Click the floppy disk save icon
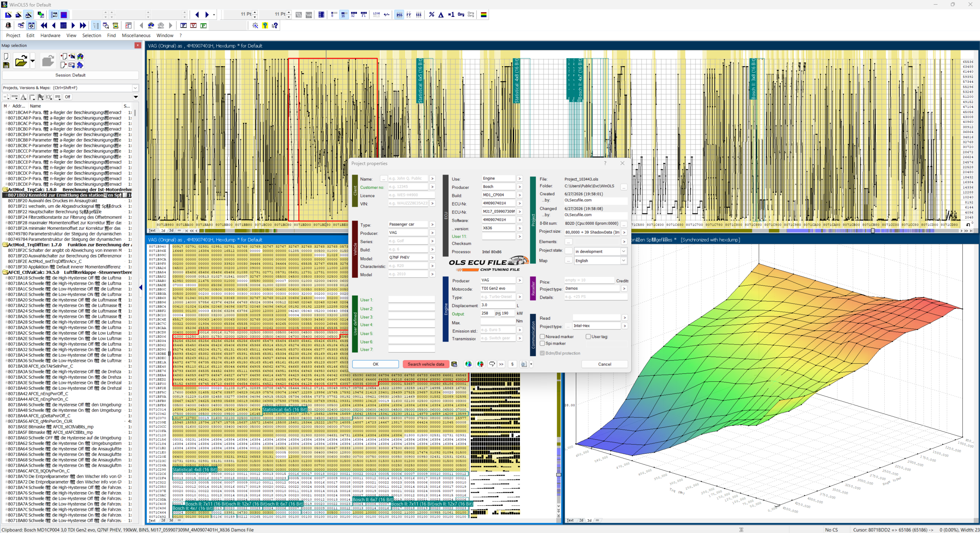The width and height of the screenshot is (980, 533). [6, 65]
